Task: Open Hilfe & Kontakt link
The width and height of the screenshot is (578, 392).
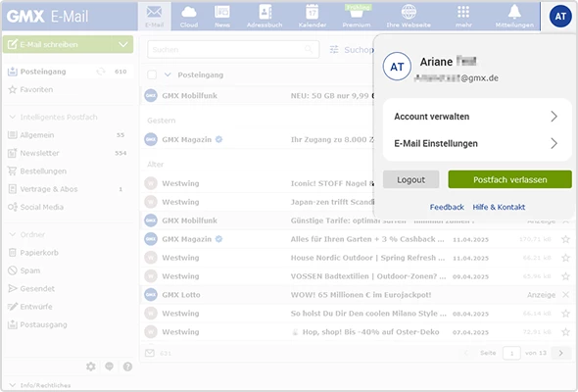Action: tap(499, 207)
